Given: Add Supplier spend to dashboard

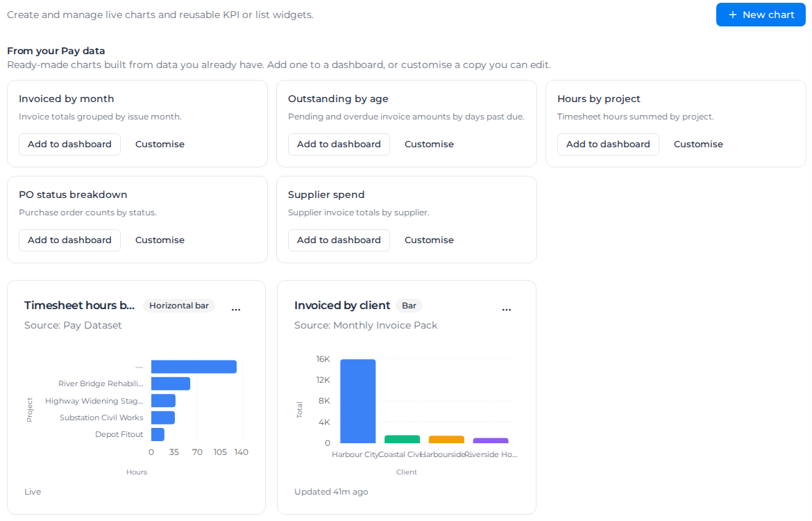Looking at the screenshot, I should (x=339, y=240).
